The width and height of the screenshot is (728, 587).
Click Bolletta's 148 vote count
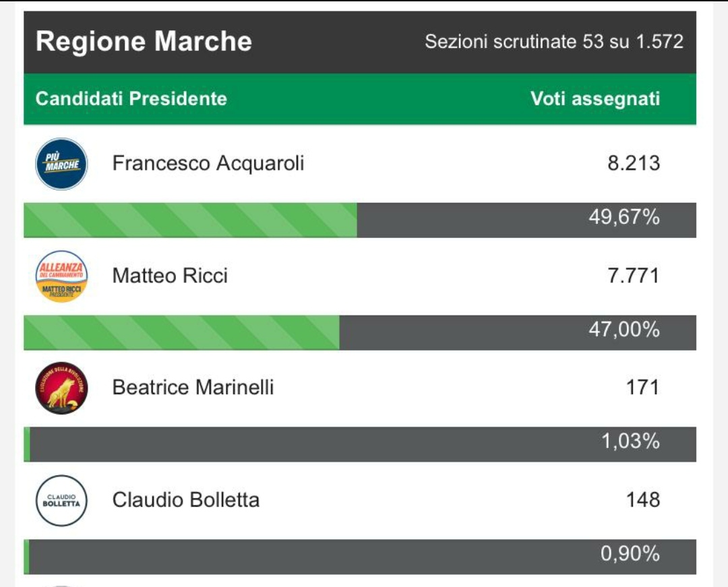[643, 500]
